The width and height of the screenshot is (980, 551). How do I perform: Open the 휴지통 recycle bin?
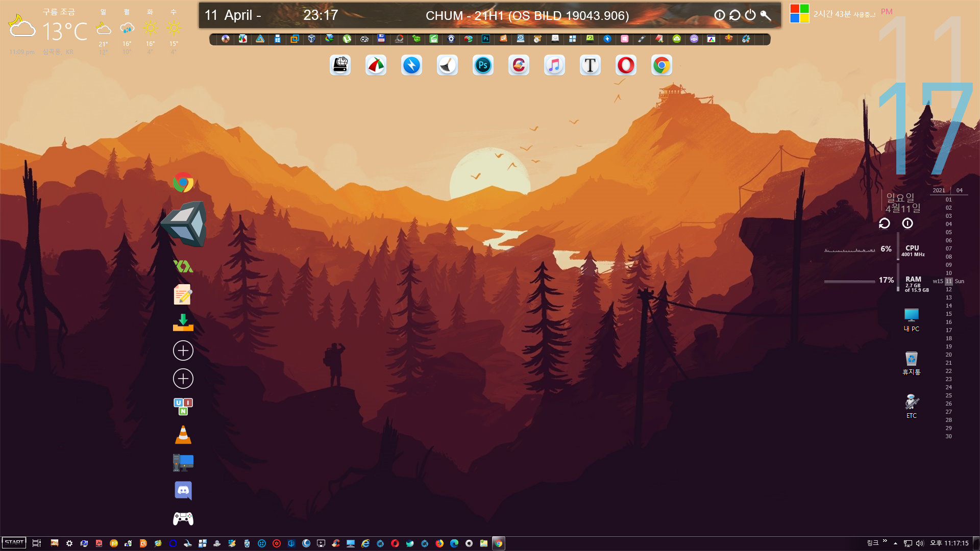tap(911, 363)
